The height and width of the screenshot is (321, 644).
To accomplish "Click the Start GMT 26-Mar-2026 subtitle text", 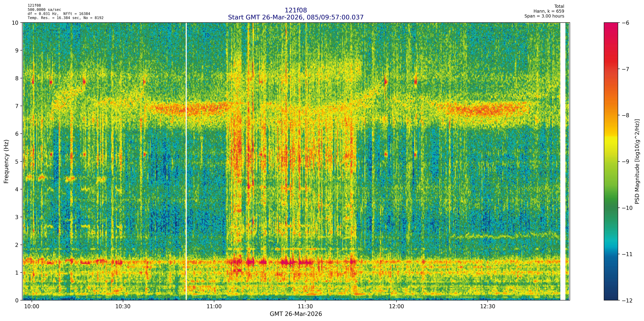I will tap(296, 17).
